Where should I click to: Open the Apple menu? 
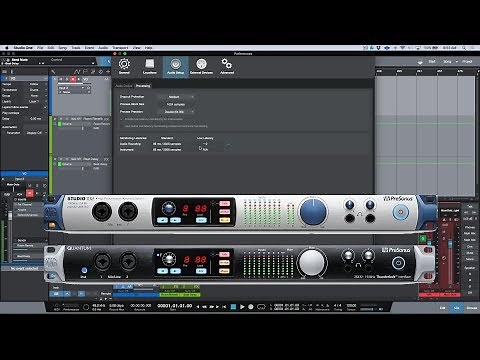tap(7, 48)
